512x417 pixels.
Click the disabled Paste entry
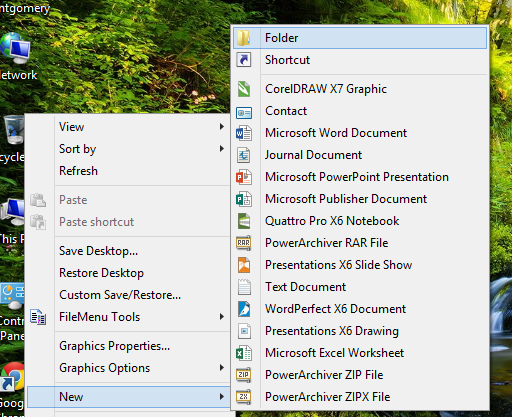[128, 200]
